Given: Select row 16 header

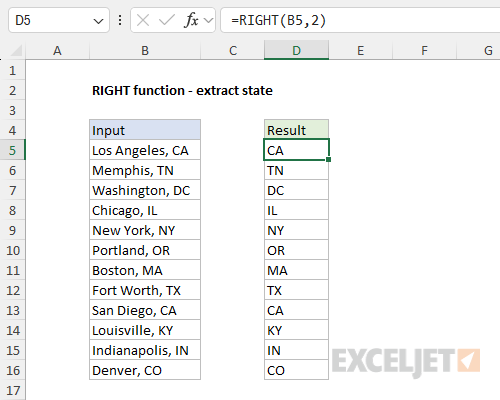Looking at the screenshot, I should 13,370.
